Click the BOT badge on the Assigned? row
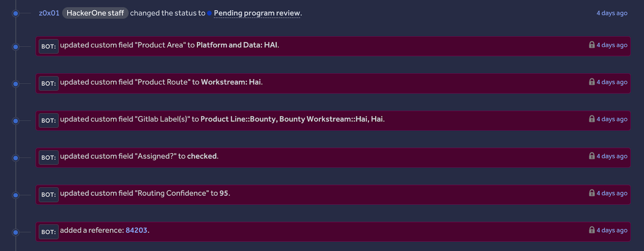This screenshot has height=251, width=644. (49, 158)
